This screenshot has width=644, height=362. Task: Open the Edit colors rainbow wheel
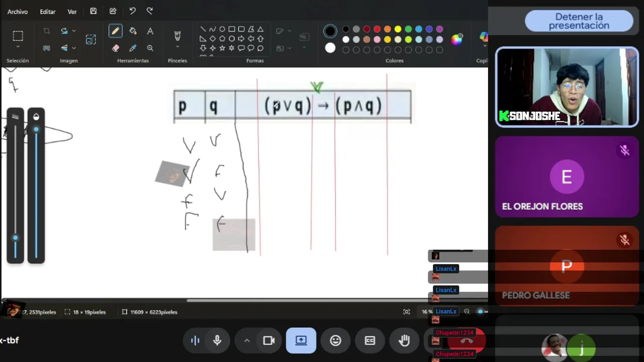(457, 40)
